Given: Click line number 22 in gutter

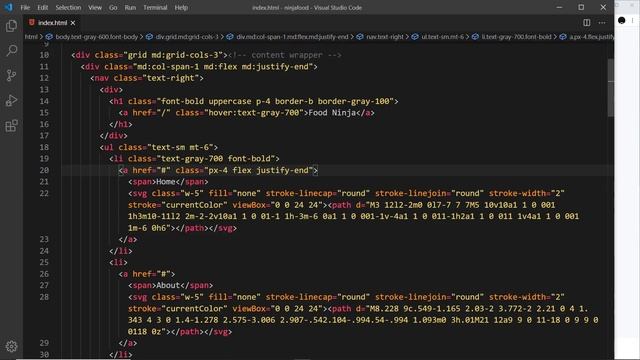Looking at the screenshot, I should pos(44,193).
